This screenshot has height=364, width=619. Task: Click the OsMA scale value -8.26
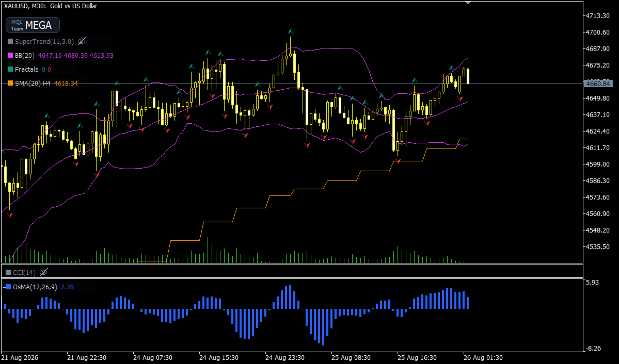[x=594, y=349]
